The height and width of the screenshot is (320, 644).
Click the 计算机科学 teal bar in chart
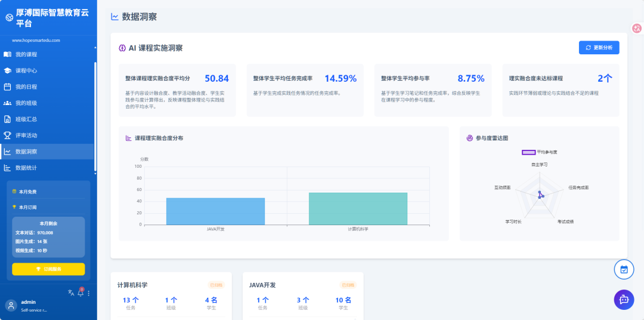[x=358, y=209]
